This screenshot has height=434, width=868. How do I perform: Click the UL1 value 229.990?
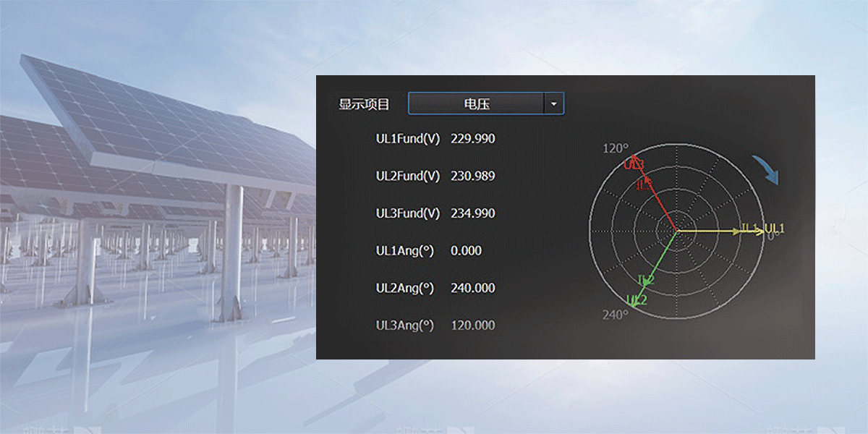click(x=472, y=138)
